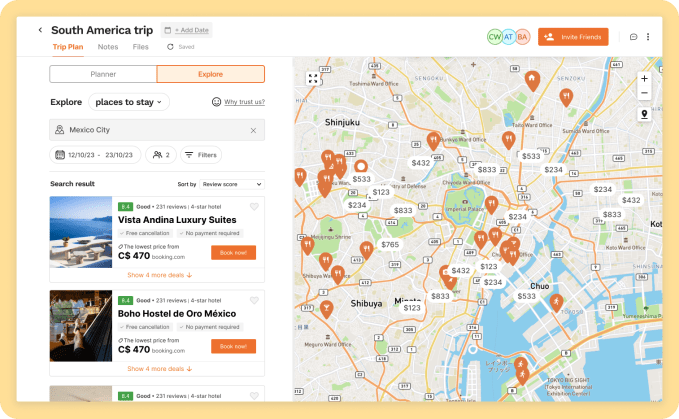This screenshot has height=419, width=679.
Task: Switch to the Planner view
Action: pyautogui.click(x=103, y=74)
